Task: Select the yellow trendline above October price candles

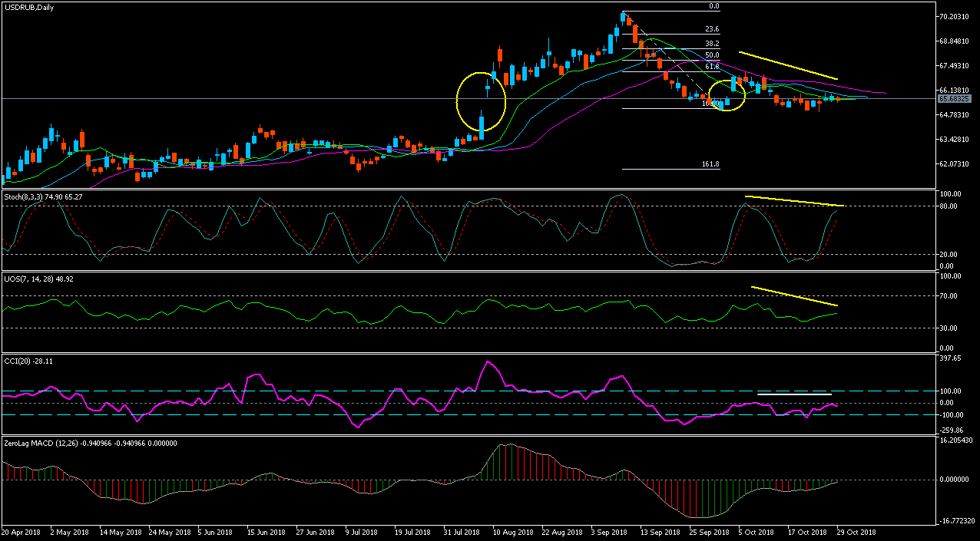Action: tap(788, 65)
